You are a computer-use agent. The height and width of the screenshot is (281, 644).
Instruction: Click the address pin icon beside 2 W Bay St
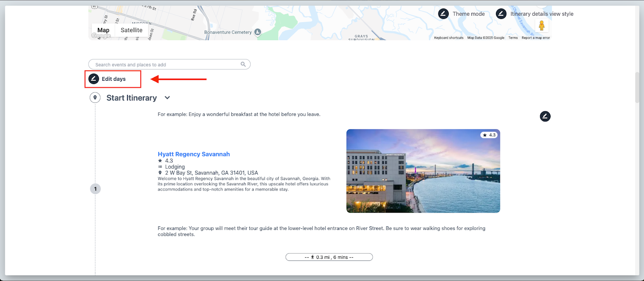pyautogui.click(x=160, y=173)
